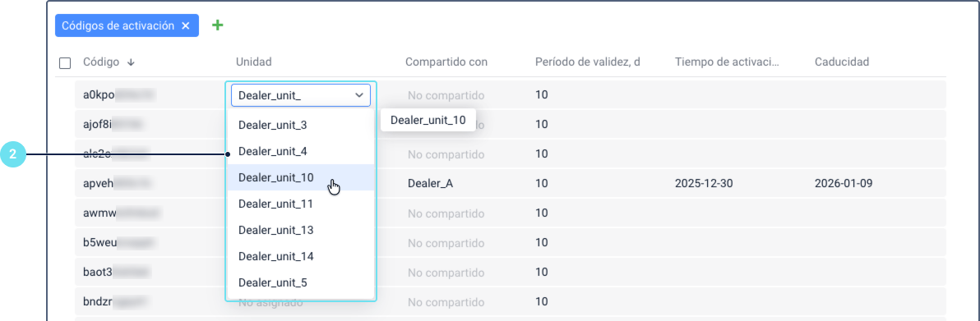Viewport: 980px width, 321px height.
Task: Click the code cell starting bndzr
Action: pos(117,301)
